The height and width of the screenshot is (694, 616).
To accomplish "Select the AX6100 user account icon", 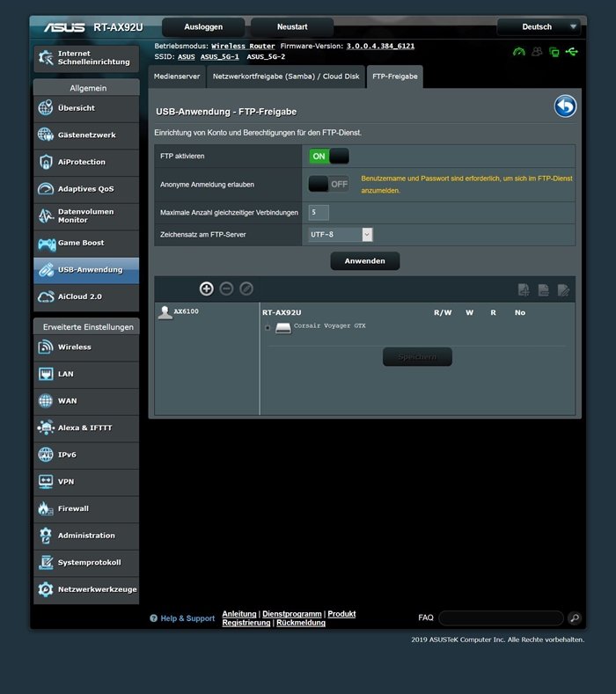I will pyautogui.click(x=165, y=312).
